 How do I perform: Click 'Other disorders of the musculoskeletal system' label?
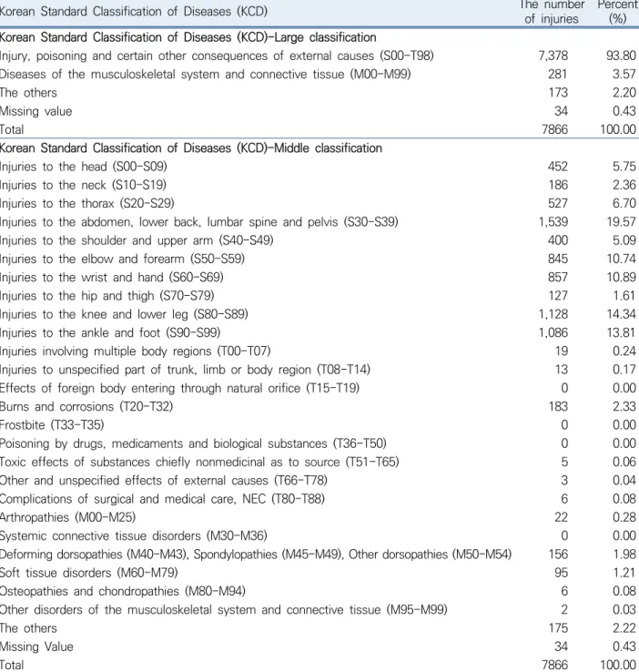[224, 608]
